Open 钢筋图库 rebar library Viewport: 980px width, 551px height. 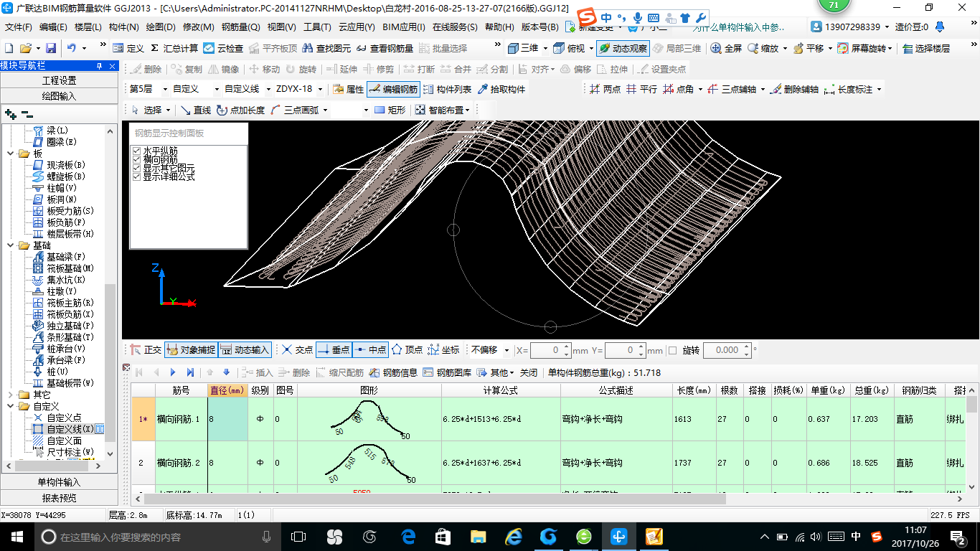click(447, 372)
